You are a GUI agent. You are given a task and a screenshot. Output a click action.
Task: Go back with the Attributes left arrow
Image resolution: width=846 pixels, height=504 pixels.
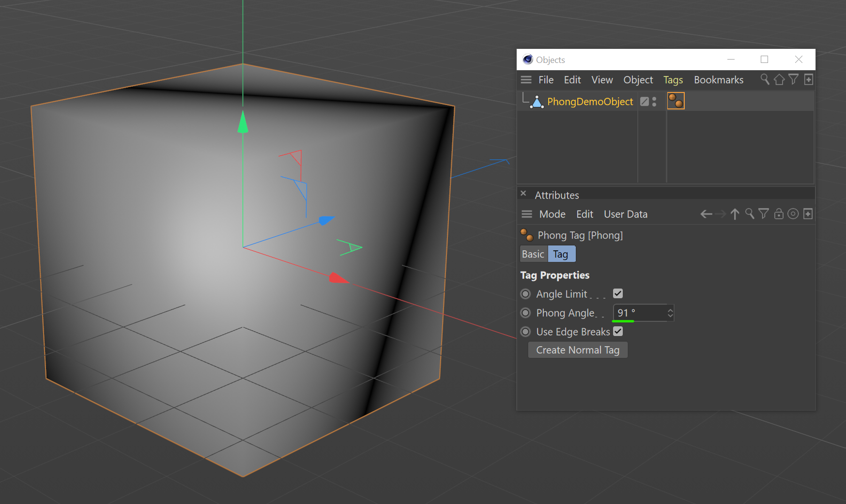706,214
